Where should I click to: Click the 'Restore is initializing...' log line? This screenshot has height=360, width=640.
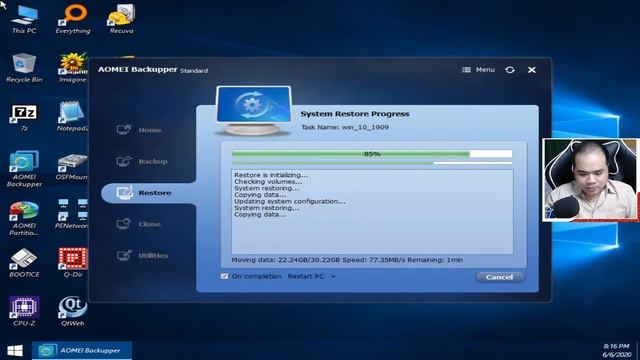[x=271, y=175]
